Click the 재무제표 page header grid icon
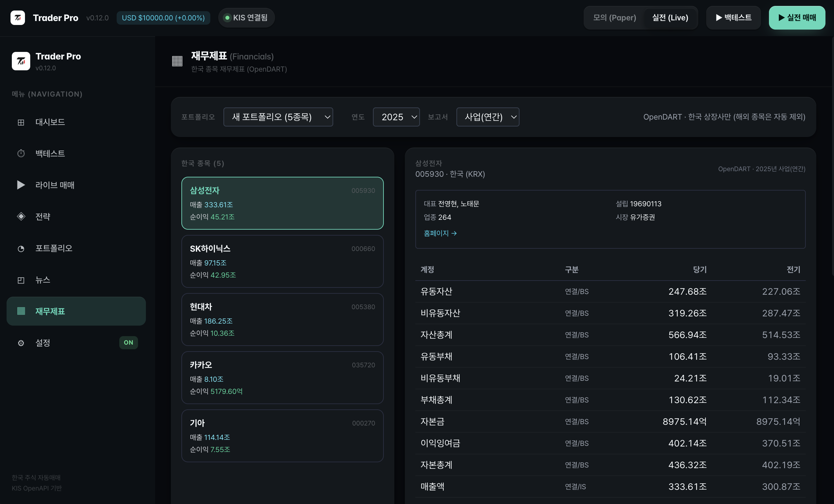This screenshot has width=834, height=504. coord(177,61)
